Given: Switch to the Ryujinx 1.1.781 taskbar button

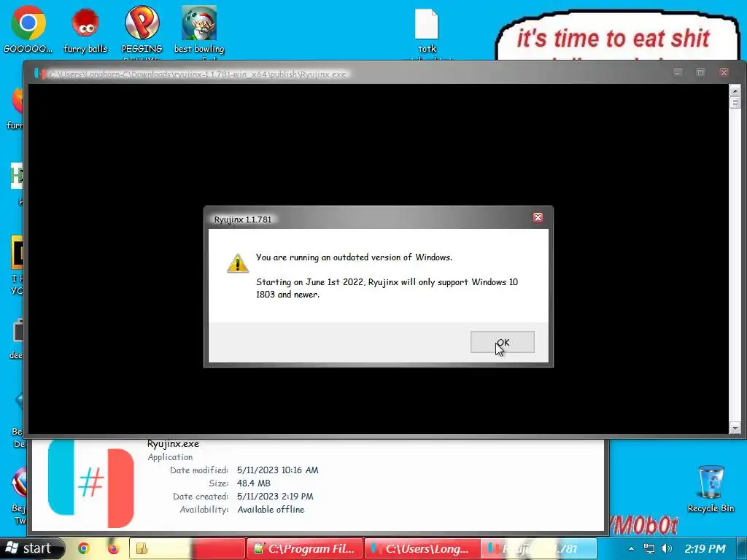Looking at the screenshot, I should click(539, 548).
